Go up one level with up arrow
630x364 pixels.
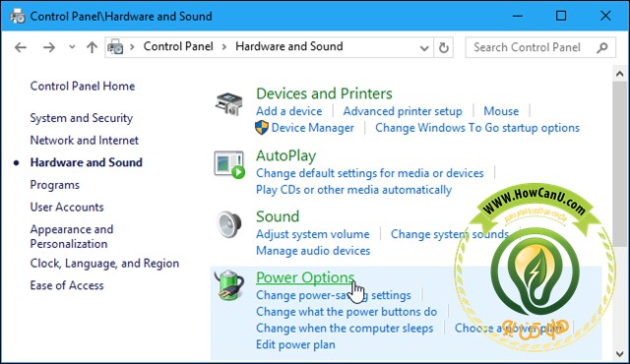[x=92, y=47]
